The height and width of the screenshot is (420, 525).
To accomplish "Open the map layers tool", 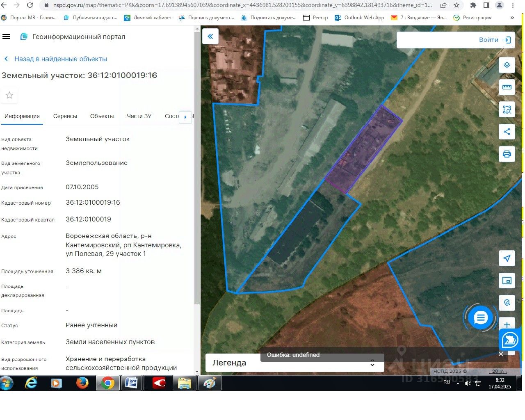I will (507, 65).
